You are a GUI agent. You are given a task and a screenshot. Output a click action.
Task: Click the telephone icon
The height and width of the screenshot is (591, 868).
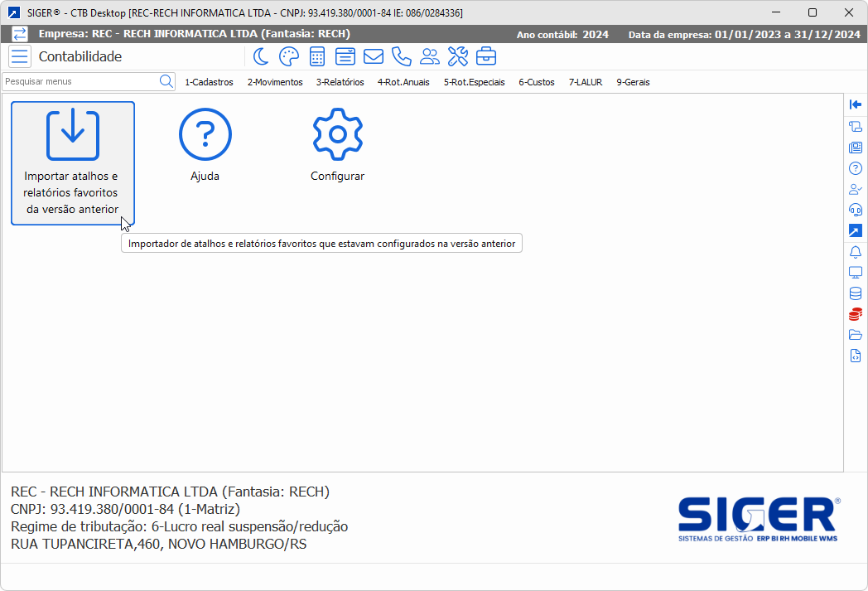402,56
